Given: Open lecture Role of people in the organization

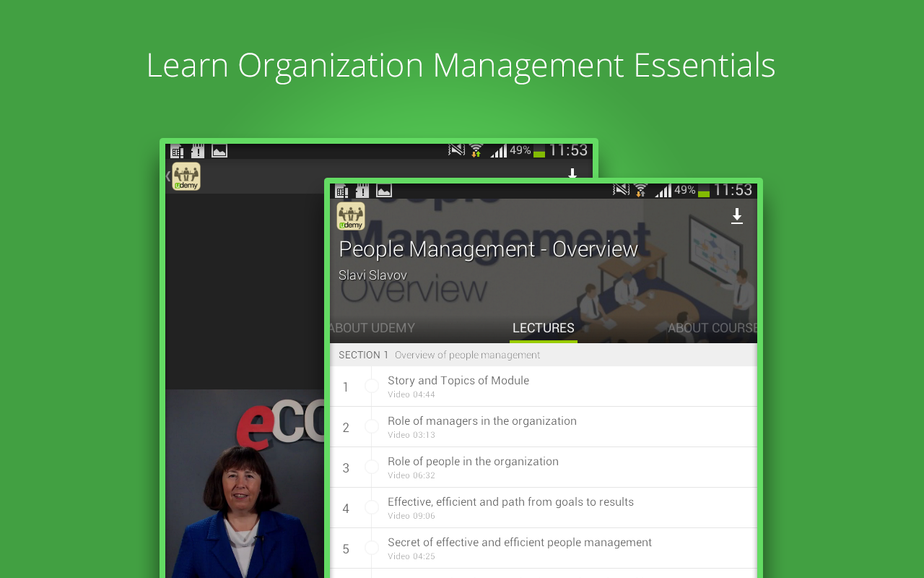Looking at the screenshot, I should tap(544, 467).
